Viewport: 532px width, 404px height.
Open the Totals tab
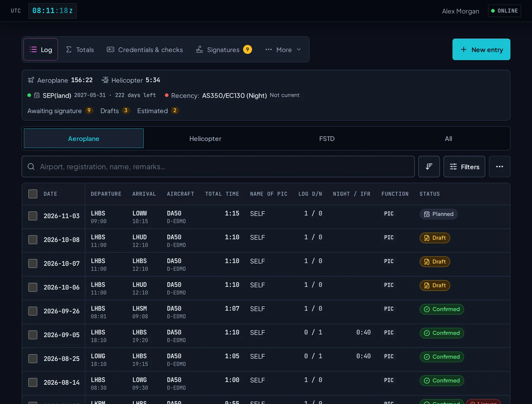pos(80,49)
